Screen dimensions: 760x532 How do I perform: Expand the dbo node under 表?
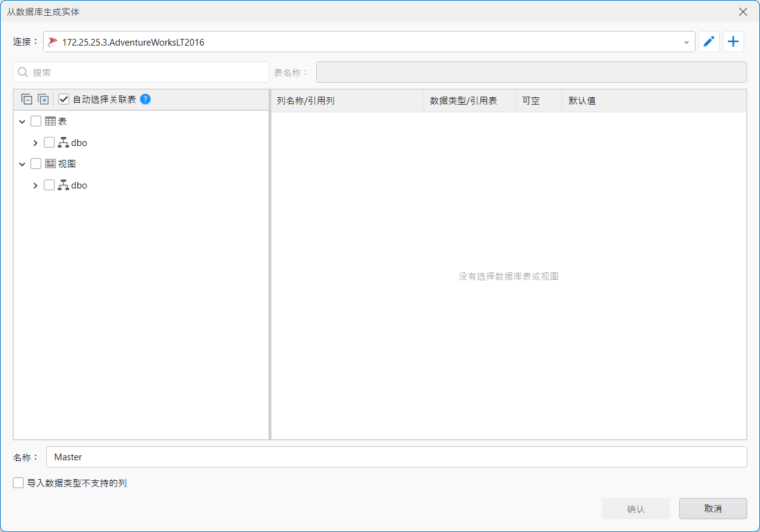(x=35, y=142)
